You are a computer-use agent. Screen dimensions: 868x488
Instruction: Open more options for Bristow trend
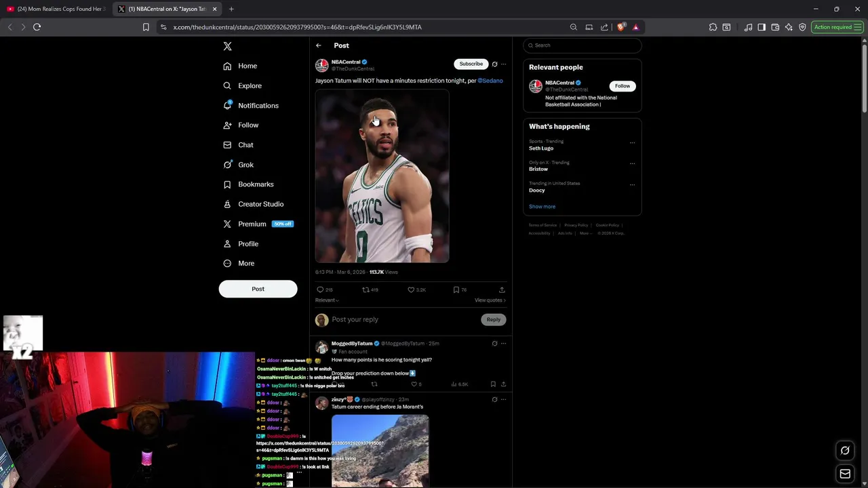pyautogui.click(x=632, y=163)
